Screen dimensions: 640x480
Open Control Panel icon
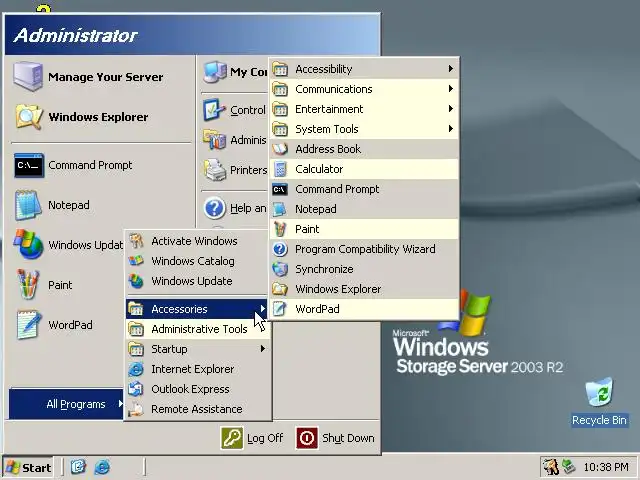[x=214, y=110]
